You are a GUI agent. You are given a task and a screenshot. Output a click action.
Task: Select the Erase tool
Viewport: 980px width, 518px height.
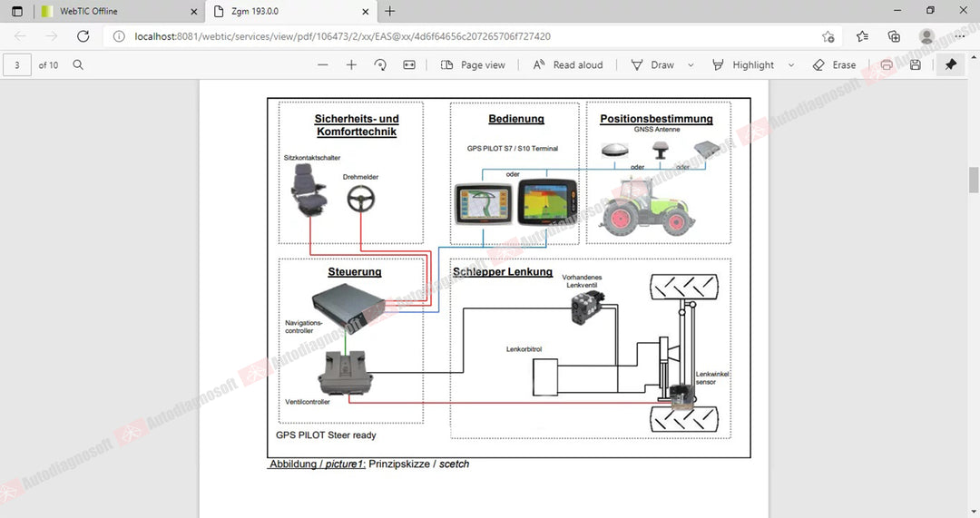click(x=835, y=65)
